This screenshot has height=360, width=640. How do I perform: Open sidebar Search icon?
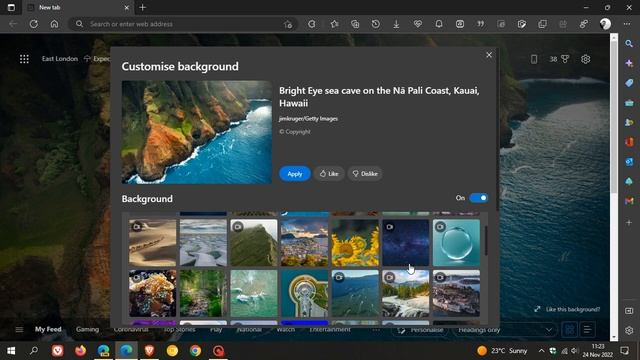629,43
